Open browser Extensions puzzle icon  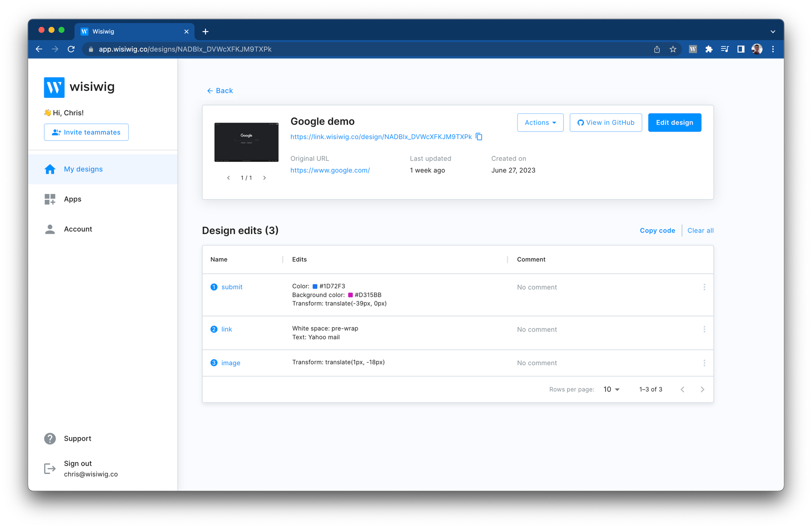(709, 49)
